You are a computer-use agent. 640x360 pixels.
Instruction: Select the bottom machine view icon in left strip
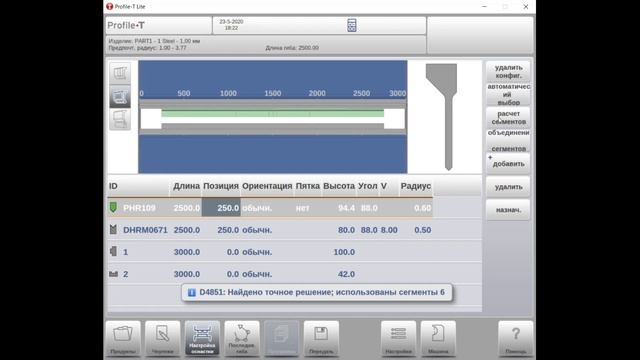click(x=120, y=119)
